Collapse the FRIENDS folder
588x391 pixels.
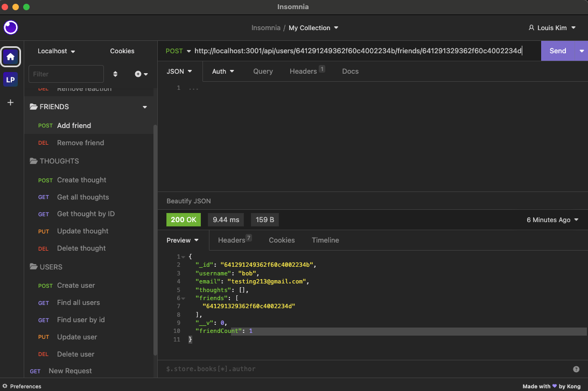[144, 106]
